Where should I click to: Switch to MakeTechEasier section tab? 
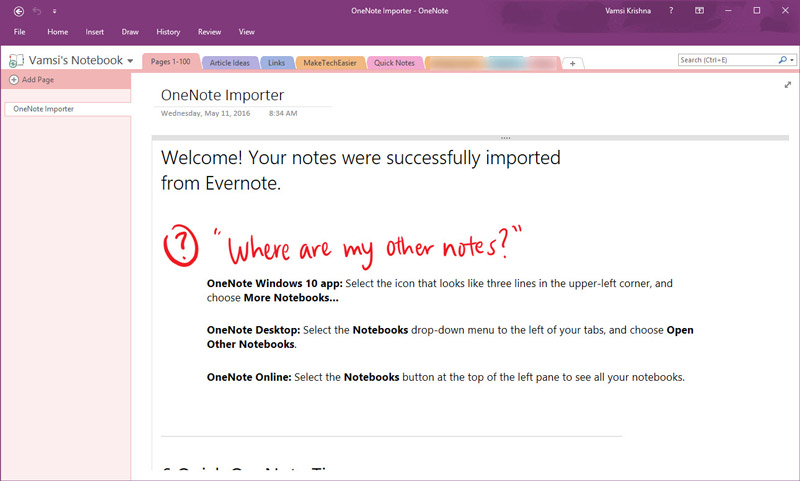coord(330,63)
